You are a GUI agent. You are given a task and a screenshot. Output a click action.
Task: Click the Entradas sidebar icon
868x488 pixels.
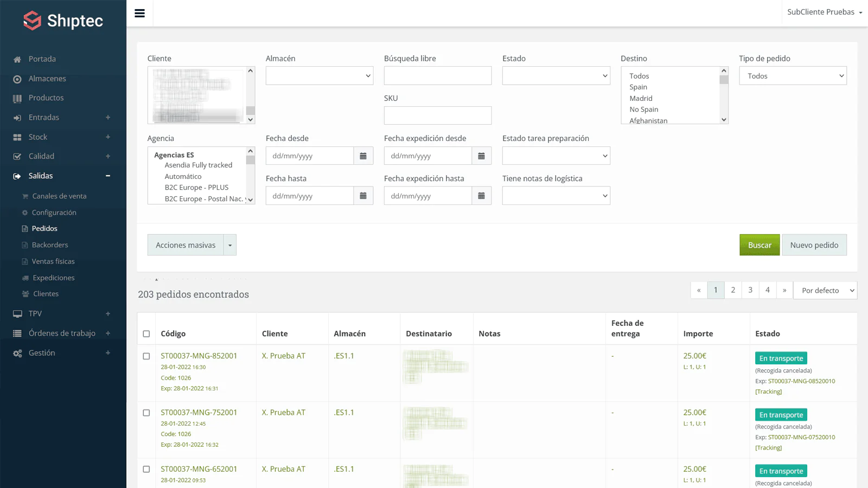point(17,118)
